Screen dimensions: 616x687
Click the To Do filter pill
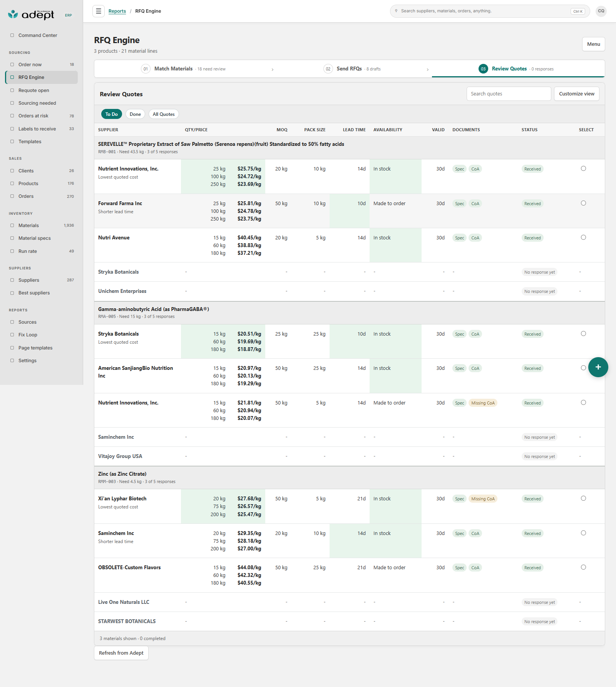[x=112, y=114]
